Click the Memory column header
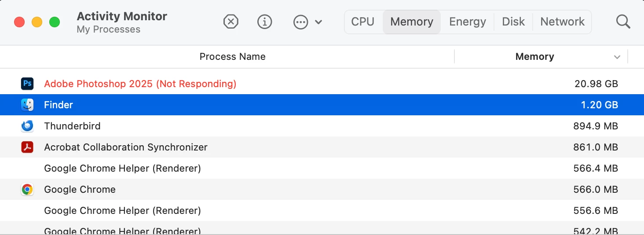This screenshot has height=235, width=644. [x=534, y=57]
